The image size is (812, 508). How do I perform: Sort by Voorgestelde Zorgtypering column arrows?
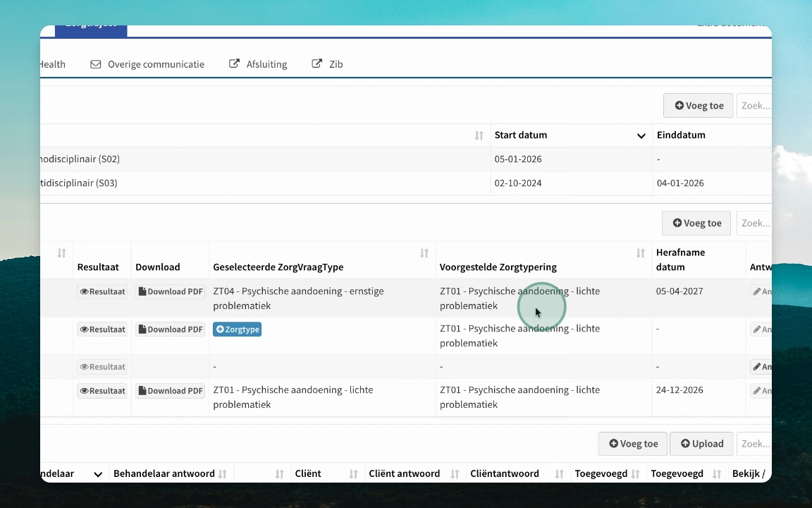click(641, 253)
